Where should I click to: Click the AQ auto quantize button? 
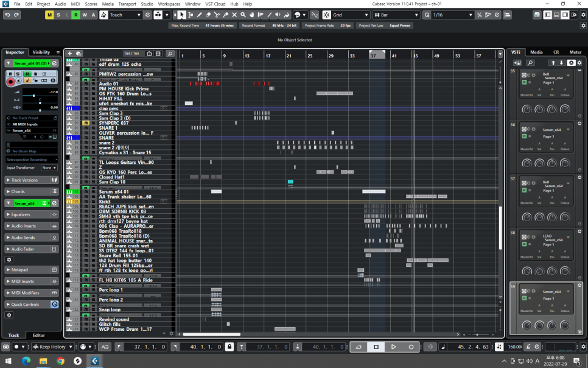point(105,347)
